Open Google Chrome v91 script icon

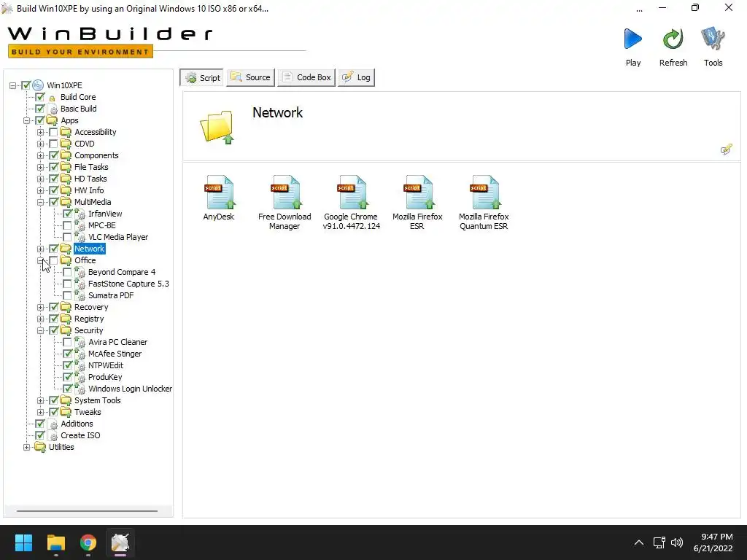[351, 192]
